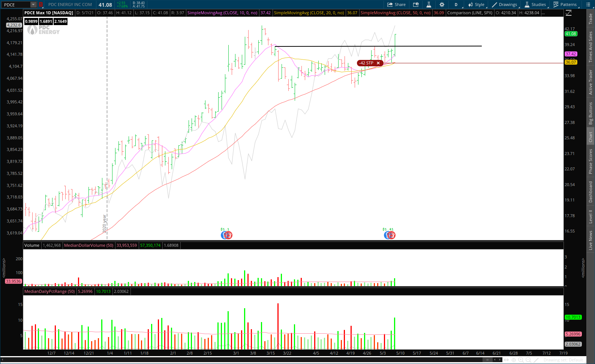This screenshot has height=364, width=595.
Task: Open the Live News side tab
Action: [x=591, y=240]
